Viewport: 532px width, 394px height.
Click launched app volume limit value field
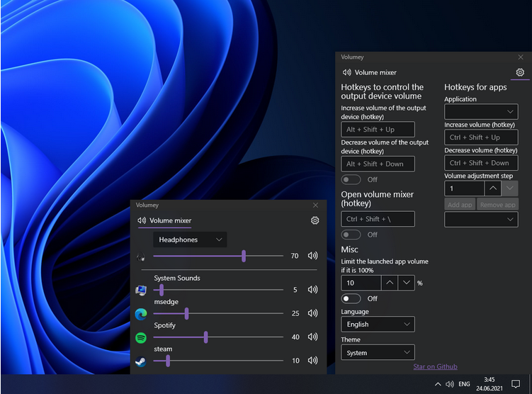(361, 283)
